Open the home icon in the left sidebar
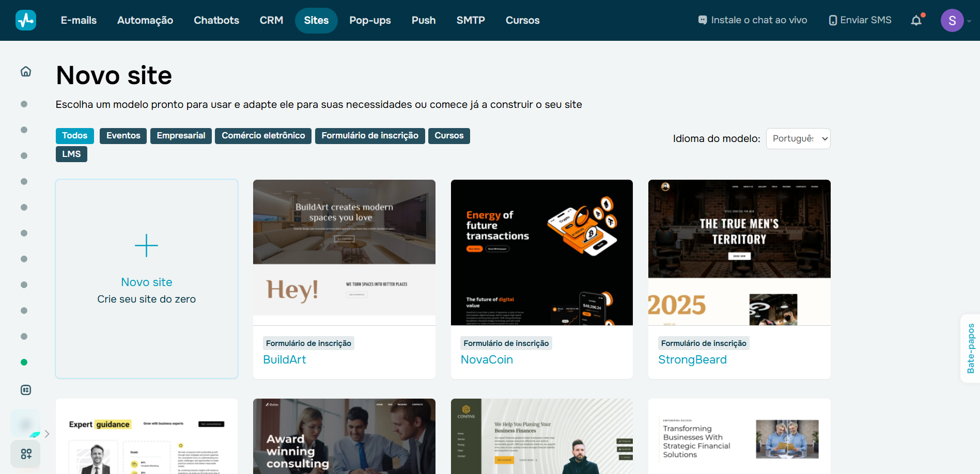 coord(25,71)
